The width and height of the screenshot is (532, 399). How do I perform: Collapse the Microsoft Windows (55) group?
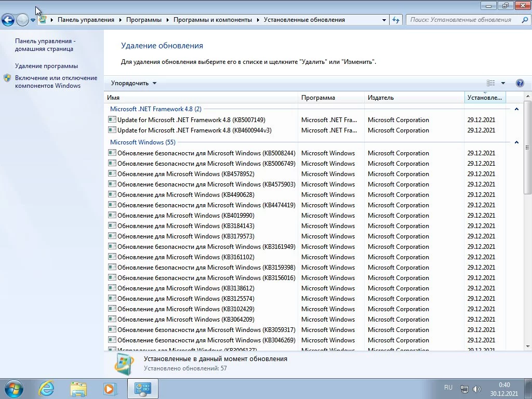[516, 142]
